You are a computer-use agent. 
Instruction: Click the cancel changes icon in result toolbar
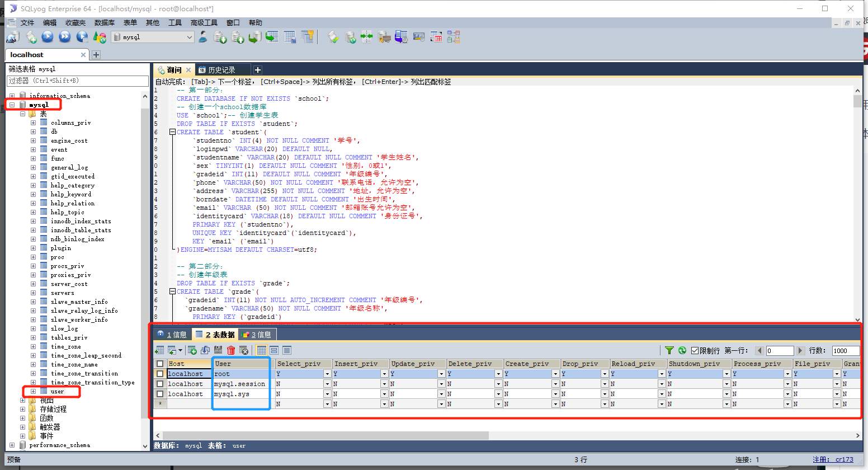pyautogui.click(x=244, y=350)
